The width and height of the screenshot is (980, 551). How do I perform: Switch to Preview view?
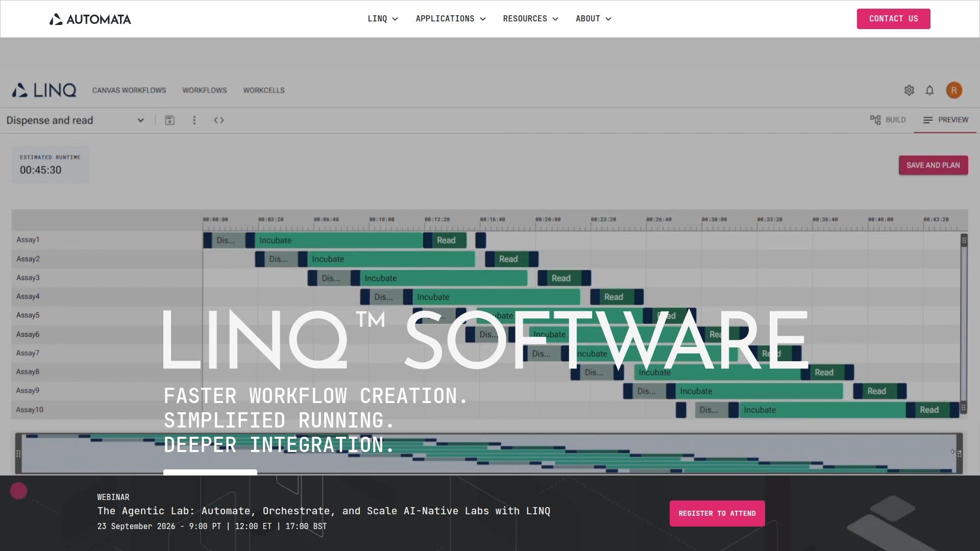click(945, 120)
